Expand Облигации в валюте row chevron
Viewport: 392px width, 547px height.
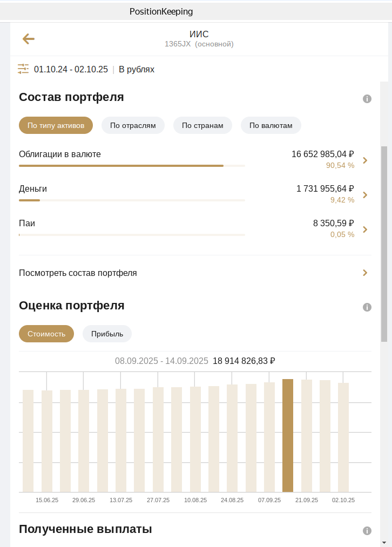366,160
